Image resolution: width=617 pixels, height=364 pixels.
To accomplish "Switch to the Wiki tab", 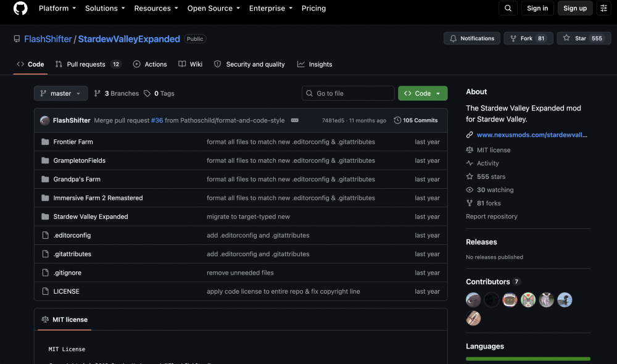I will click(x=191, y=64).
